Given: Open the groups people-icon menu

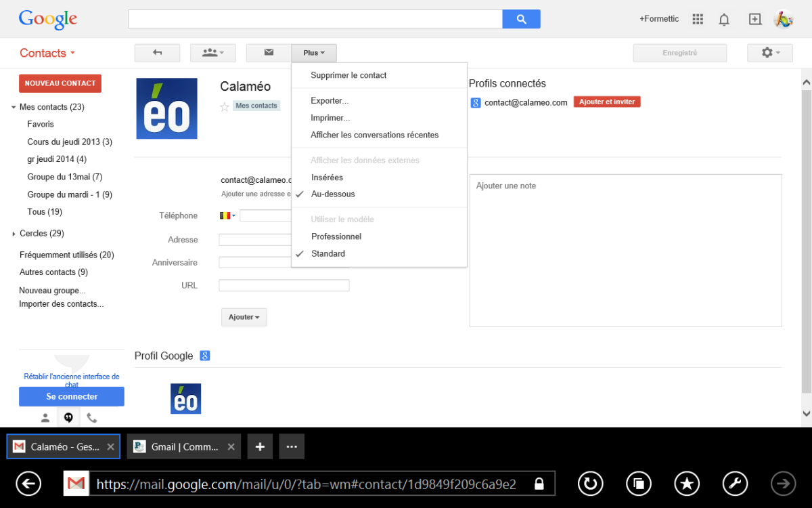Looking at the screenshot, I should point(212,53).
